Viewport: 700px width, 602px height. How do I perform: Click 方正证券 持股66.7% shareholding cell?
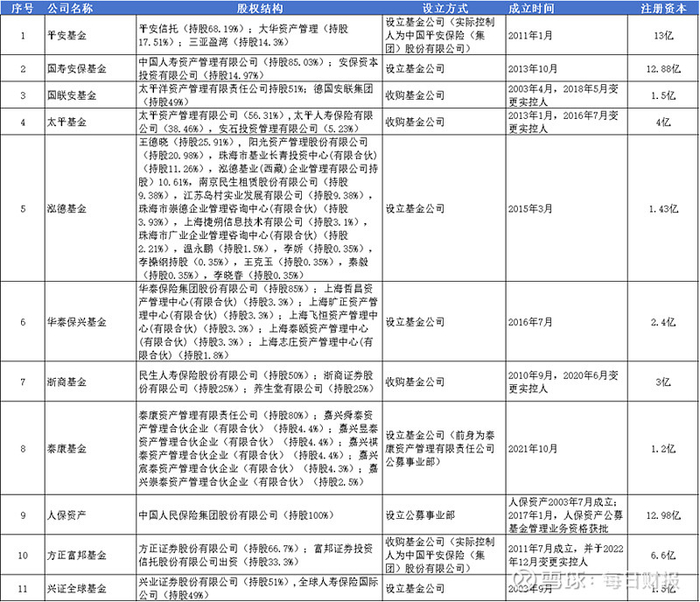click(x=259, y=555)
